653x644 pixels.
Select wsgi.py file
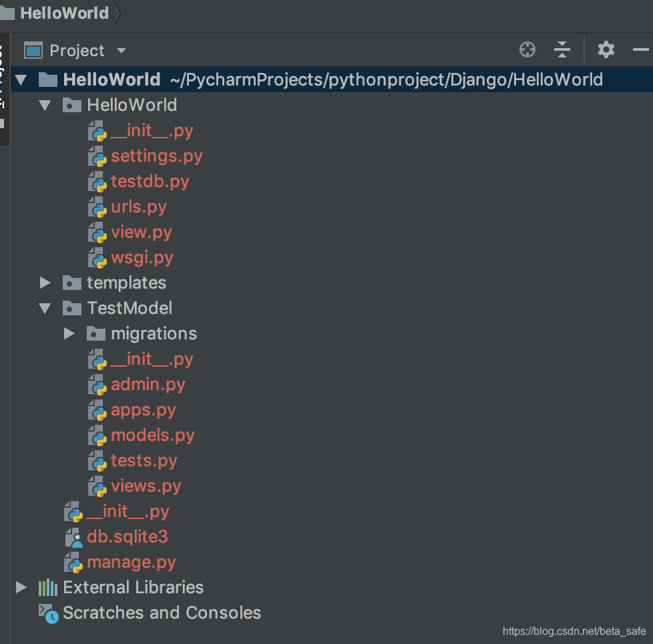coord(142,258)
